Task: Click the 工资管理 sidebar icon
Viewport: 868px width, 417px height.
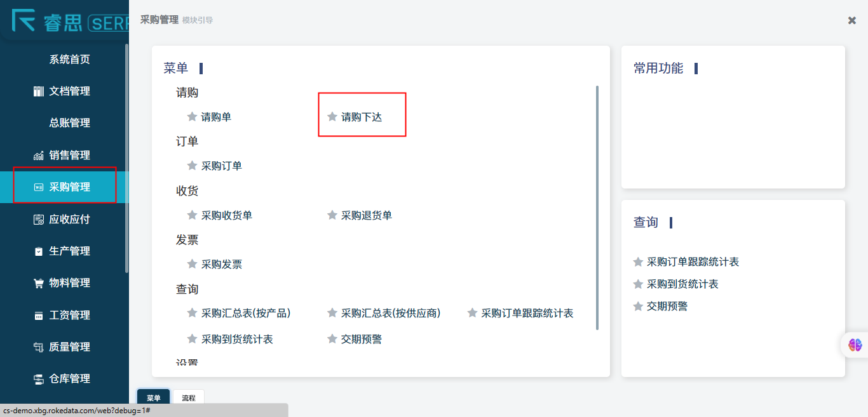Action: tap(38, 315)
